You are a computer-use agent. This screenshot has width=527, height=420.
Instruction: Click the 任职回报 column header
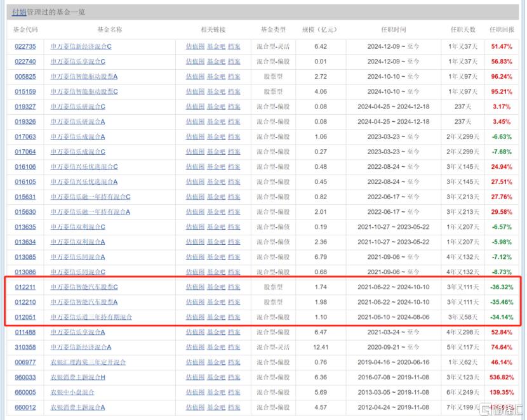click(x=502, y=30)
